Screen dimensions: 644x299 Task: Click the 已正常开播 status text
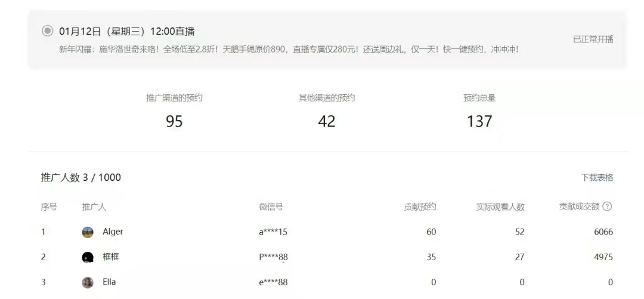pos(593,39)
